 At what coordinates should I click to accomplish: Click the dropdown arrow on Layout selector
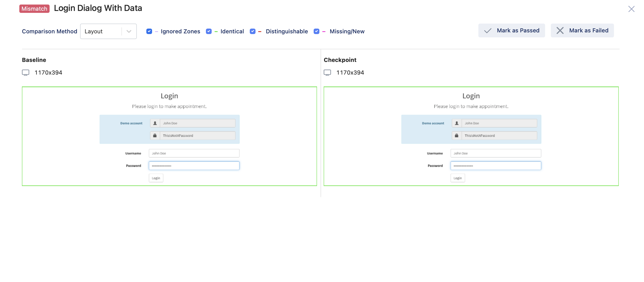pos(129,31)
